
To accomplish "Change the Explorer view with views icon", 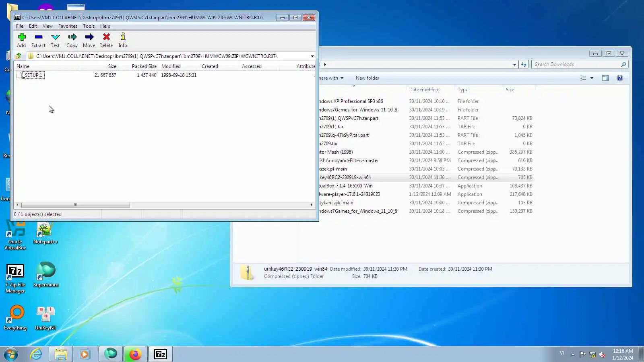I will point(583,78).
